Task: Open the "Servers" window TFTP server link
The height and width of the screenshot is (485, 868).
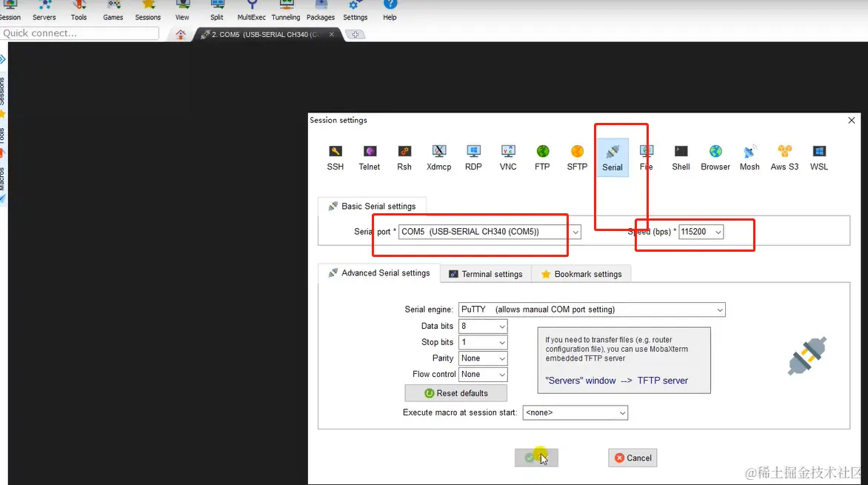Action: pyautogui.click(x=616, y=381)
